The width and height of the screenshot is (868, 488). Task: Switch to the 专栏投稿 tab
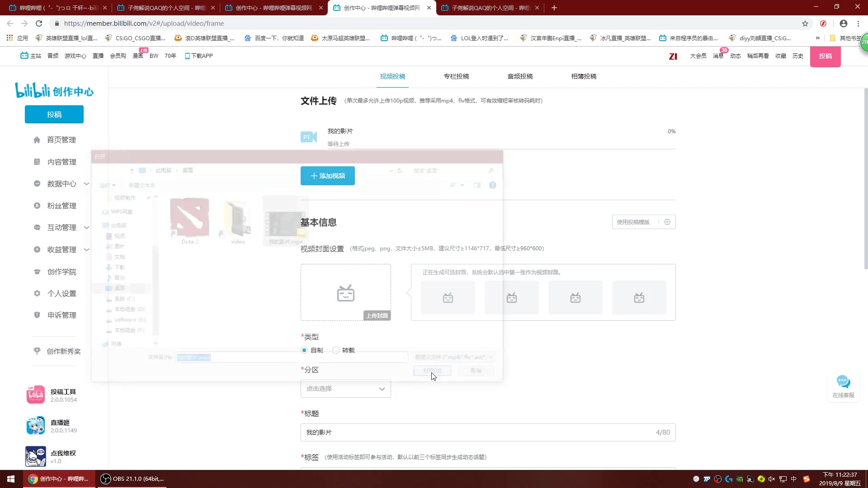[456, 76]
